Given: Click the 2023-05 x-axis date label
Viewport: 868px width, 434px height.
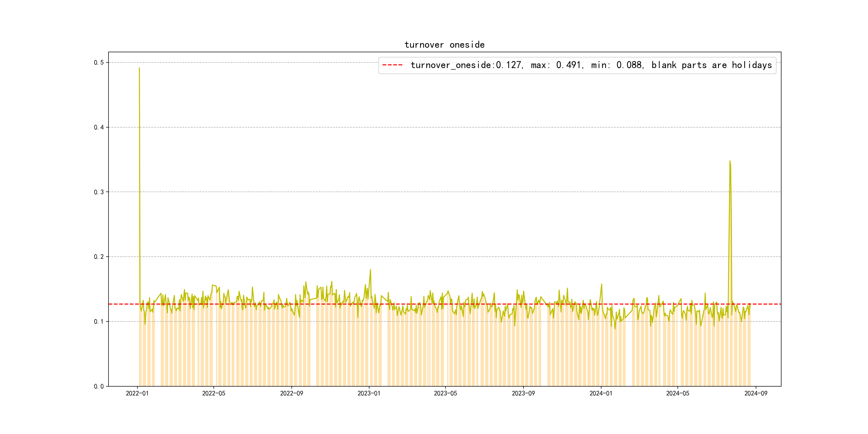Looking at the screenshot, I should [x=446, y=394].
